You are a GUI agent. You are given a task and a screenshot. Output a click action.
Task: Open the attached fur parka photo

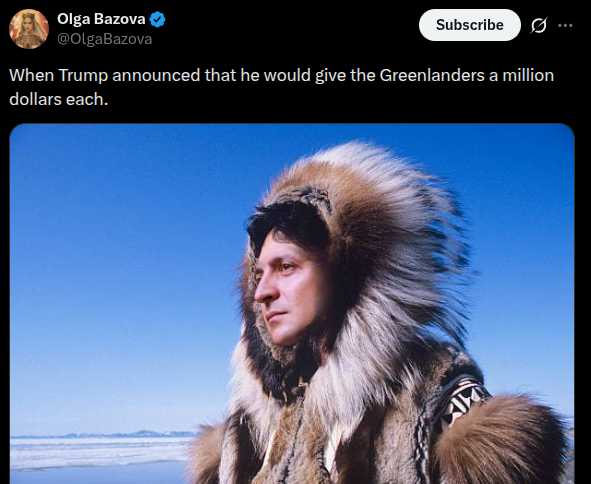(292, 304)
